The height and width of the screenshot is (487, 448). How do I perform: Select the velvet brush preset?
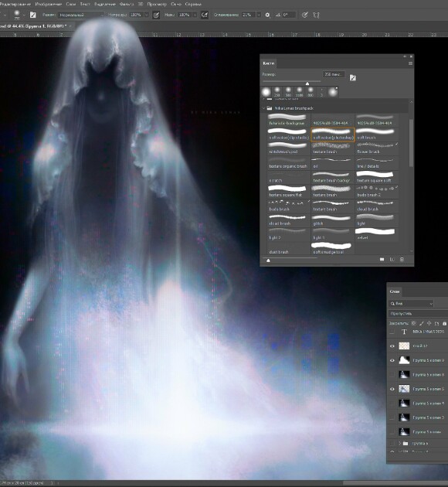point(376,234)
